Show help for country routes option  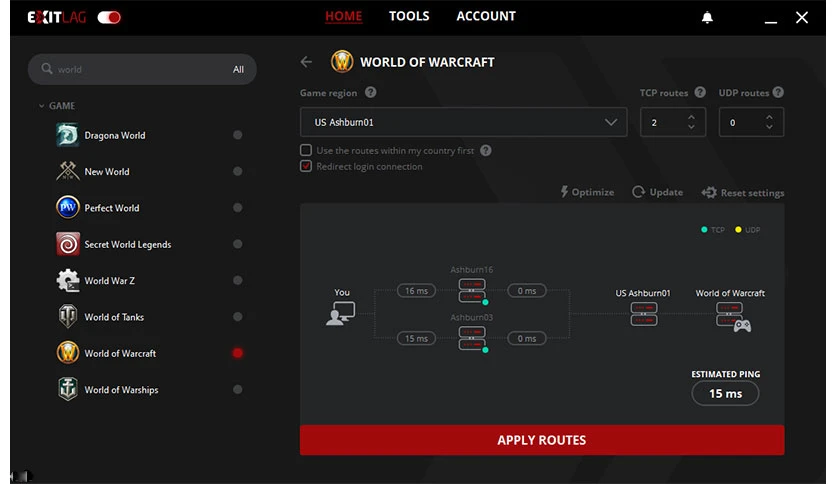[485, 150]
